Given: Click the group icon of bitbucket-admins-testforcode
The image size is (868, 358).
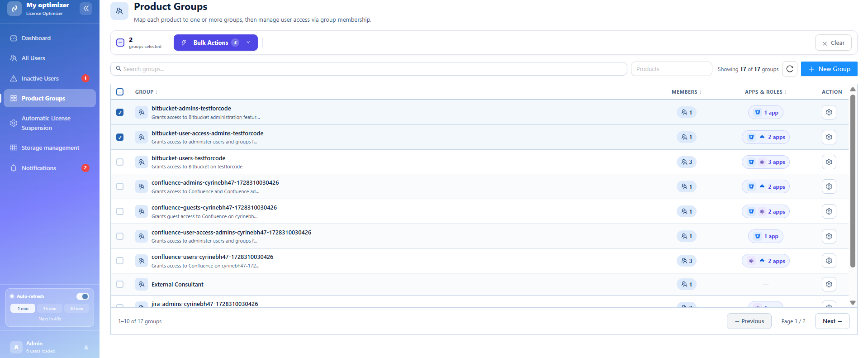Looking at the screenshot, I should point(142,112).
